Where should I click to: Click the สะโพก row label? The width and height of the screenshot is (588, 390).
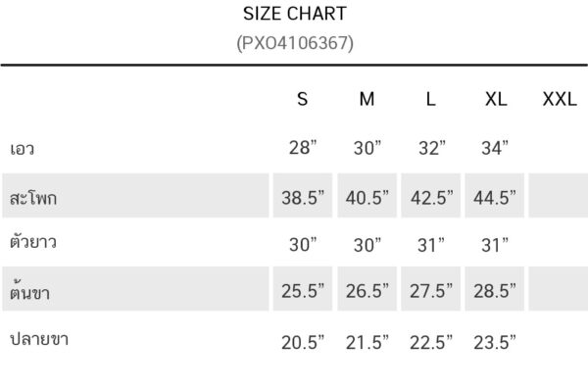pos(33,198)
